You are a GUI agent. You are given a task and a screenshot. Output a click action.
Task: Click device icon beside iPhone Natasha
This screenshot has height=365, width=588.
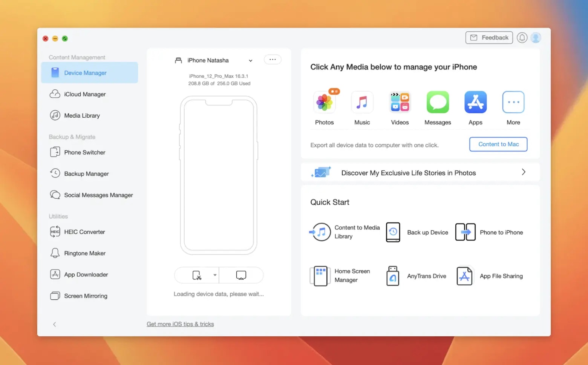179,60
